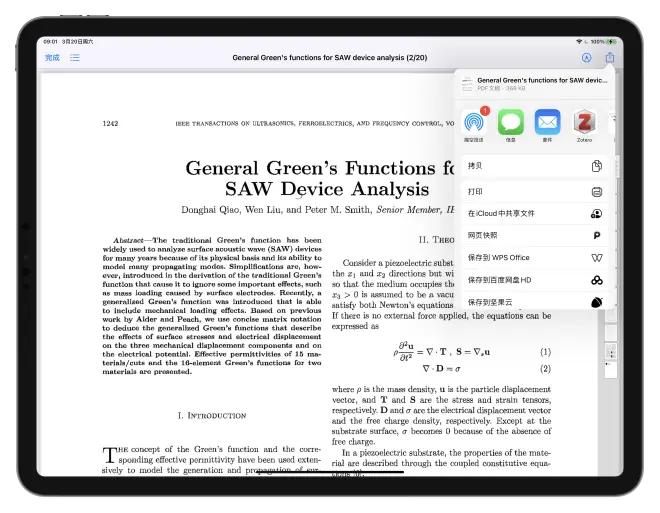Click equation number (1)
The height and width of the screenshot is (513, 660).
[x=545, y=352]
